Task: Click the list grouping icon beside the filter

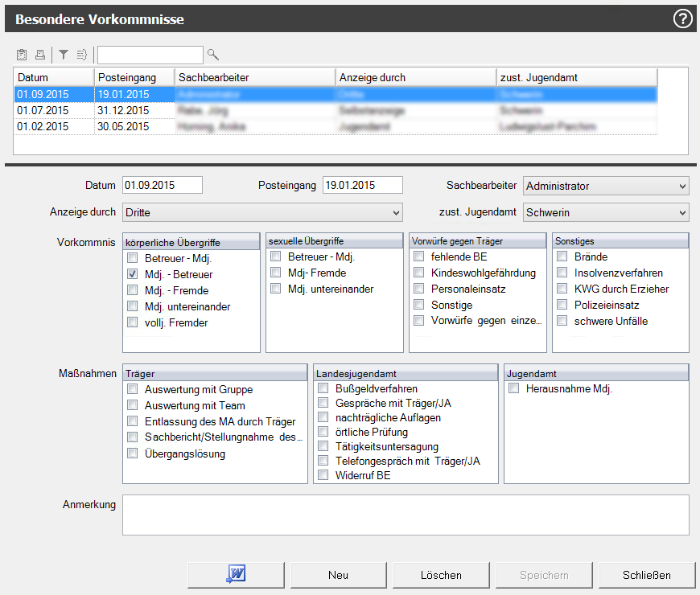Action: point(81,55)
